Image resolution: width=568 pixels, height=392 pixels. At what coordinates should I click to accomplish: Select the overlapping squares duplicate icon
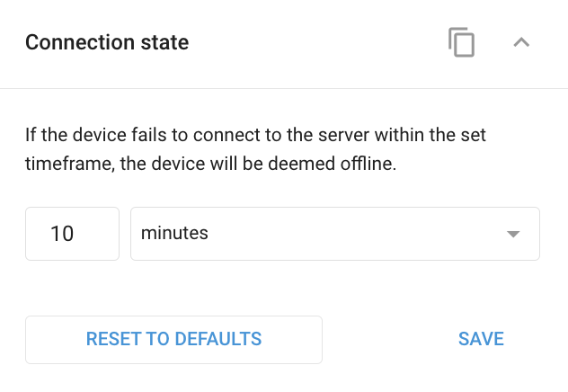coord(461,42)
